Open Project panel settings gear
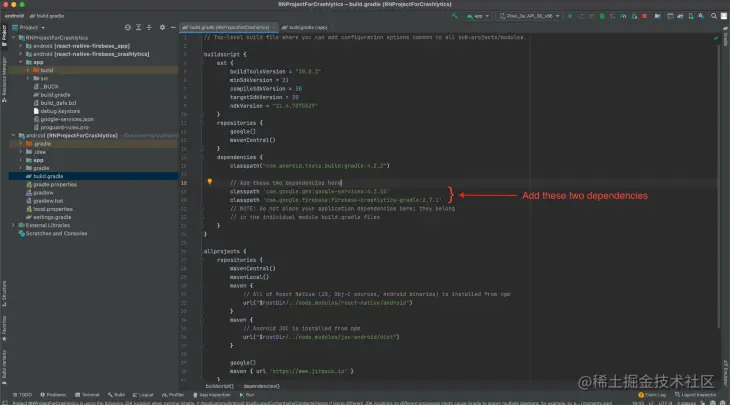Image resolution: width=730 pixels, height=405 pixels. pyautogui.click(x=162, y=27)
